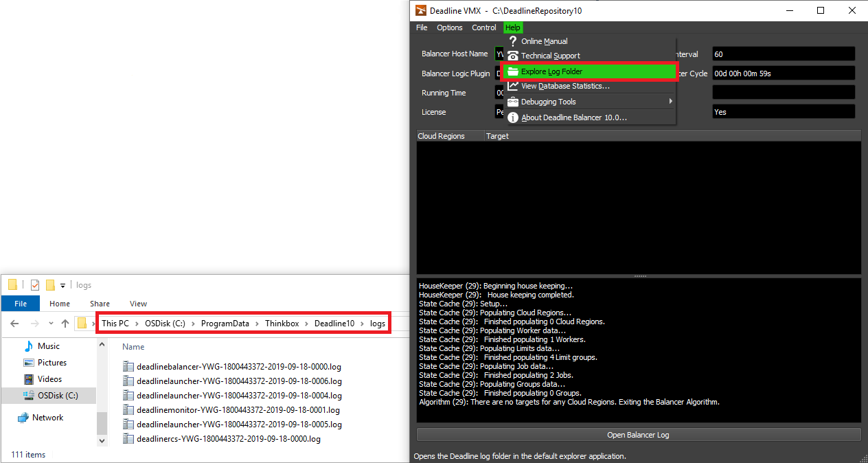Viewport: 868px width, 463px height.
Task: Click the New Folder icon in Explorer's quick access toolbar
Action: coord(50,285)
